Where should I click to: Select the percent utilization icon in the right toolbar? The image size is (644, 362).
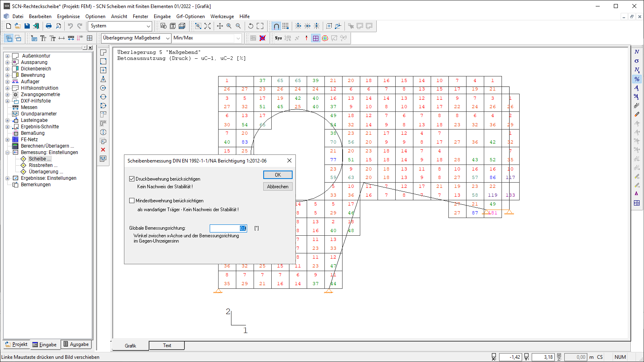coord(637,79)
